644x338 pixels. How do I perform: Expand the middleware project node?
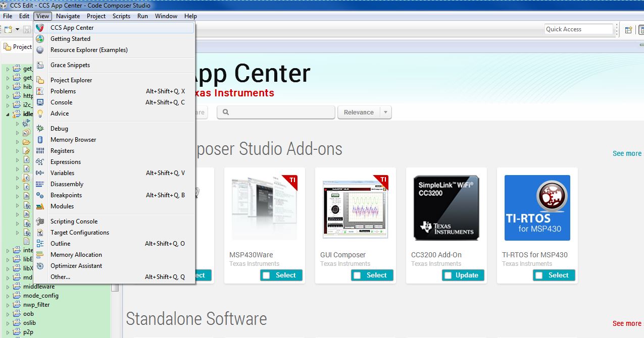(x=8, y=287)
